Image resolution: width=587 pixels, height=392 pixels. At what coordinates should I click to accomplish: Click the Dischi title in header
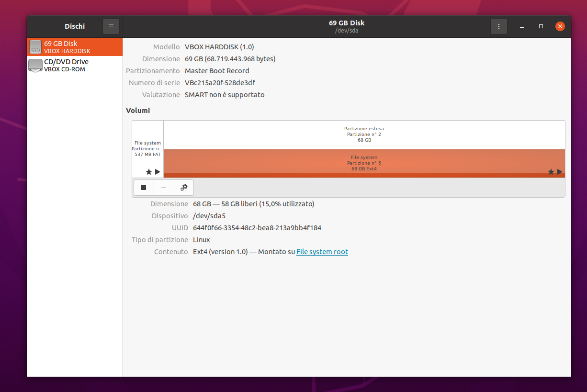pos(75,26)
